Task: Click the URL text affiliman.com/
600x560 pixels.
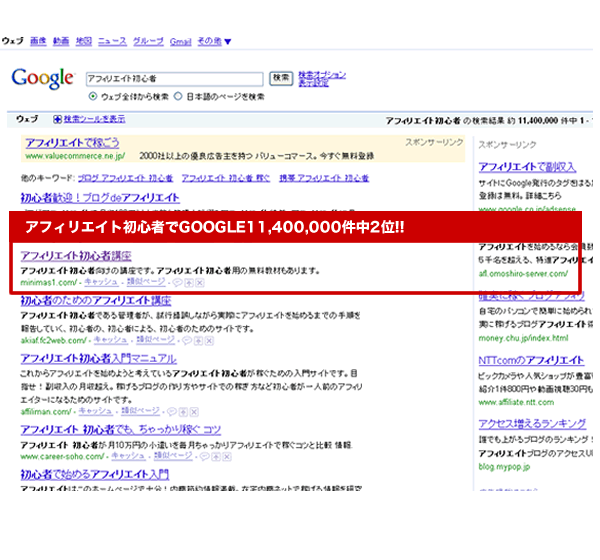Action: [46, 412]
